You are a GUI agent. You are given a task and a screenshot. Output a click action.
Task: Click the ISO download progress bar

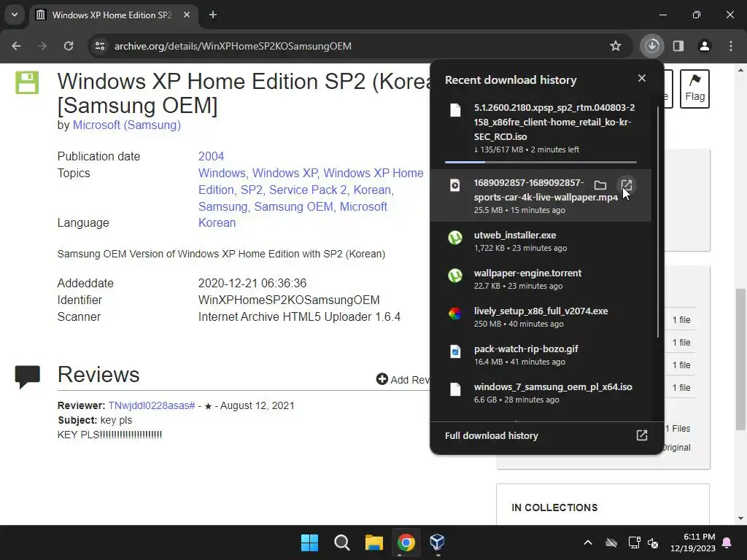[541, 163]
